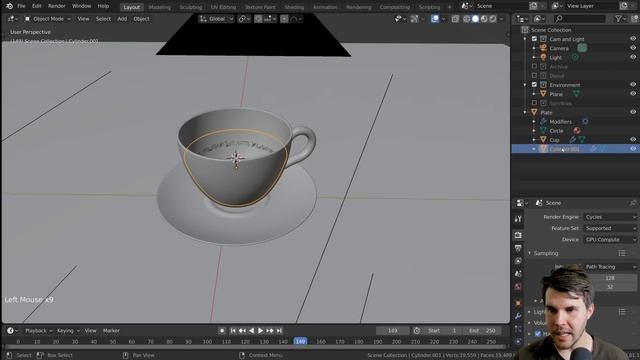The width and height of the screenshot is (640, 360).
Task: Click the current frame 149 field
Action: coord(392,331)
